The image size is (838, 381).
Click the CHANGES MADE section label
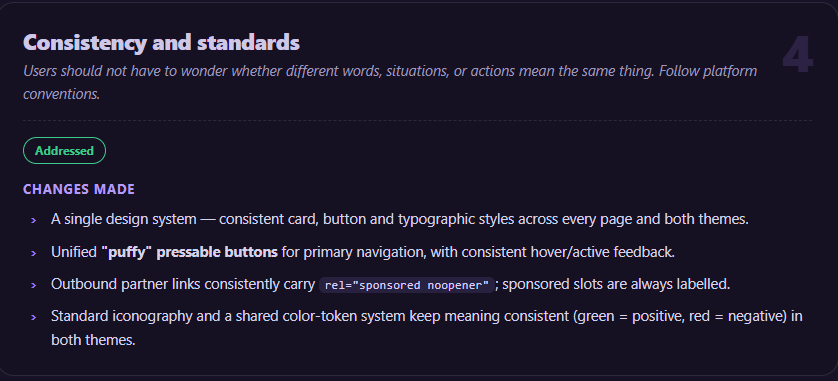(x=79, y=189)
